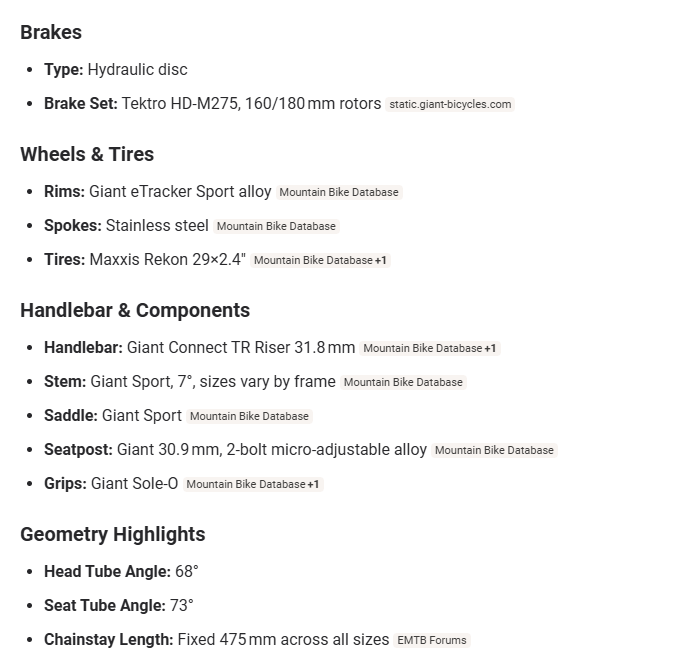
Task: Click the Handlebar & Components heading
Action: pos(135,311)
